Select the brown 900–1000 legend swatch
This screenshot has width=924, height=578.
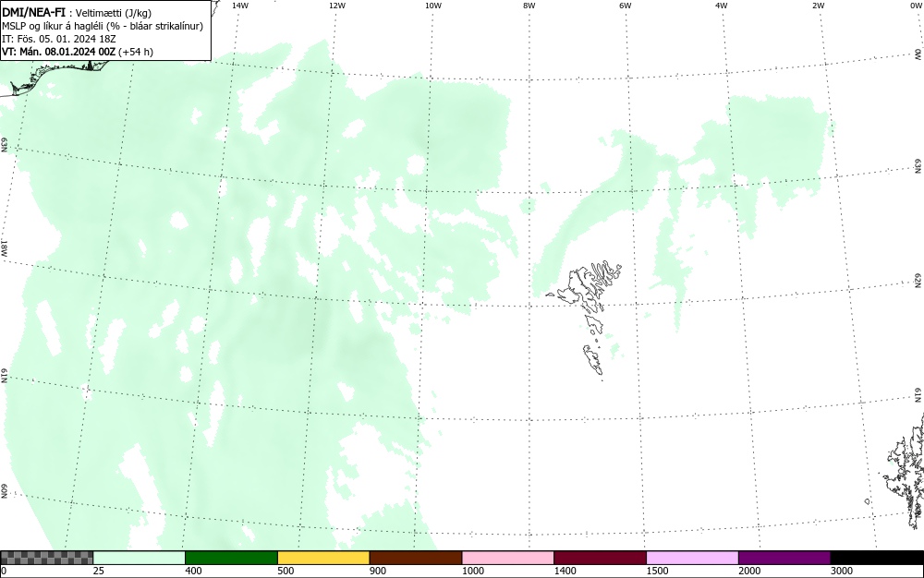(x=416, y=558)
